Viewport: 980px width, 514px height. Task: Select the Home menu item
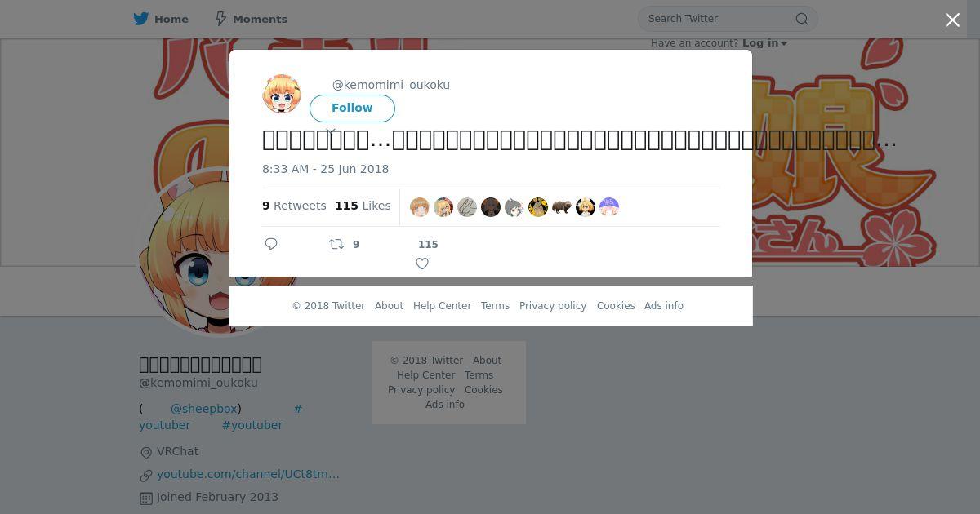click(161, 19)
